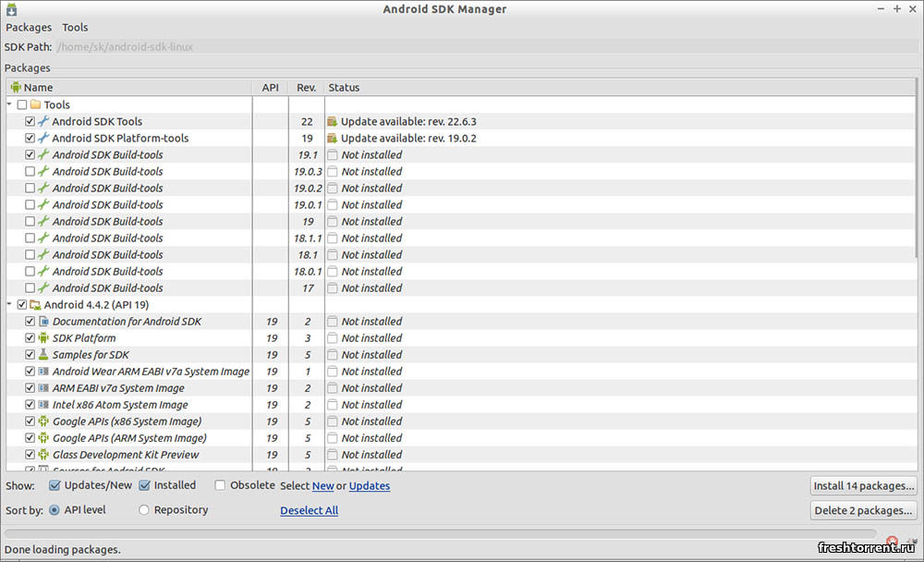This screenshot has width=924, height=562.
Task: Uncheck the Samples for SDK checkbox
Action: click(30, 354)
